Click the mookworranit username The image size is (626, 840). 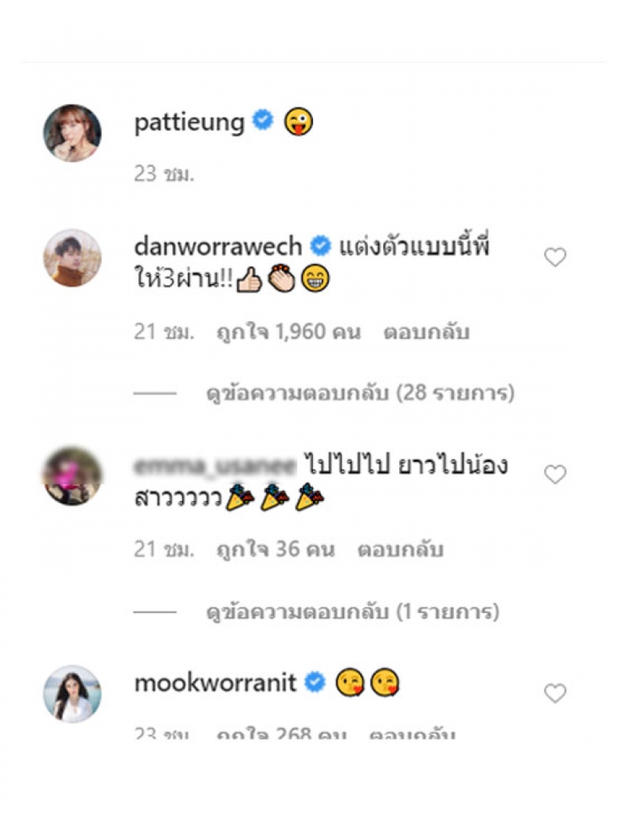[215, 683]
